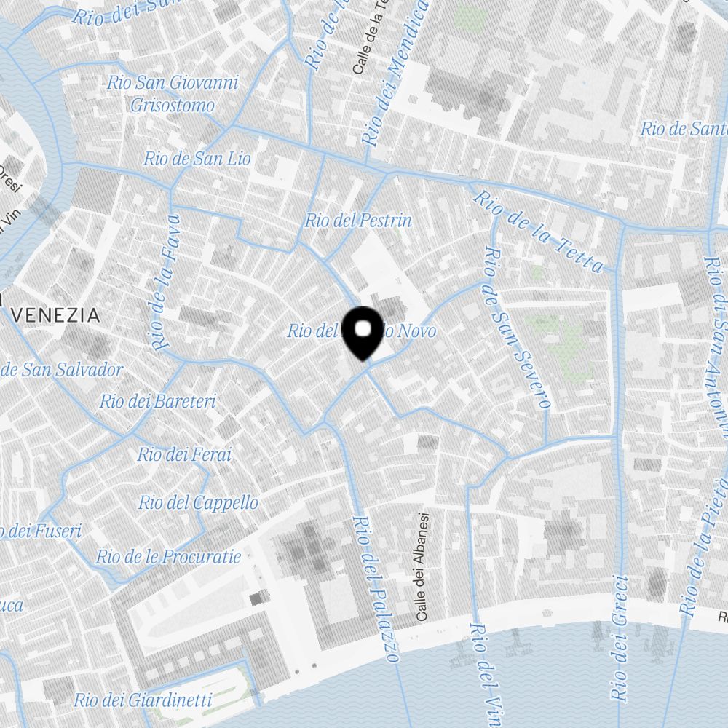Select the Rio dei Giardinetti label
728x728 pixels.
[143, 700]
